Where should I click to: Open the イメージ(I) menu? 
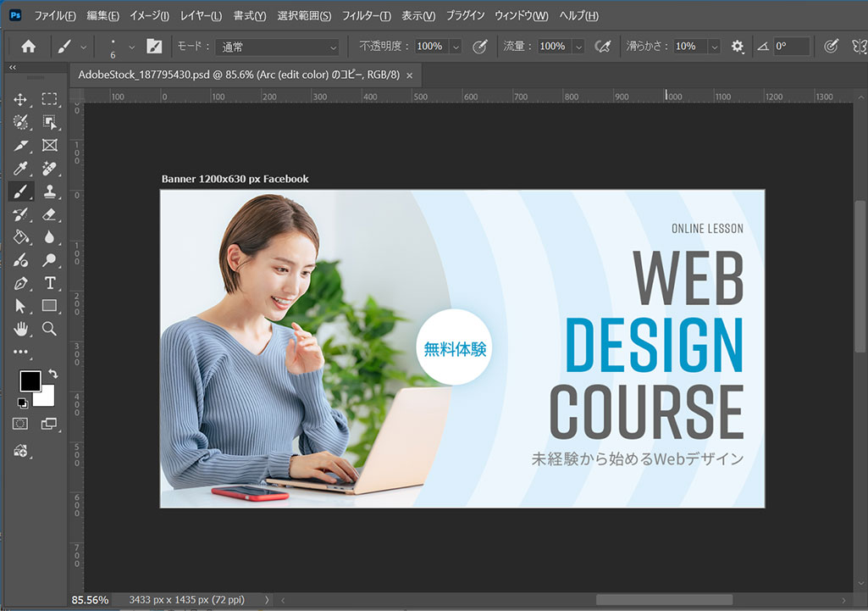pos(149,15)
